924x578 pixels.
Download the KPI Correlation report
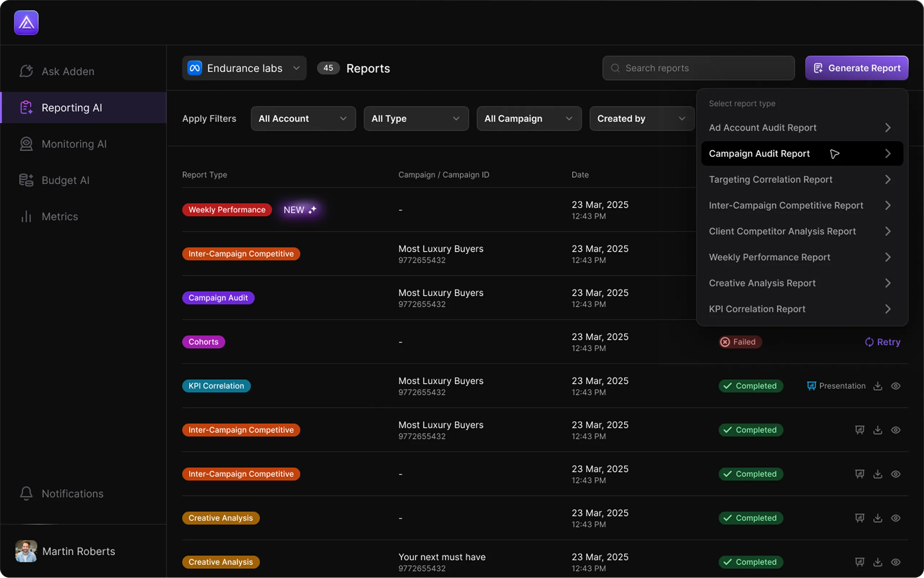pyautogui.click(x=878, y=386)
